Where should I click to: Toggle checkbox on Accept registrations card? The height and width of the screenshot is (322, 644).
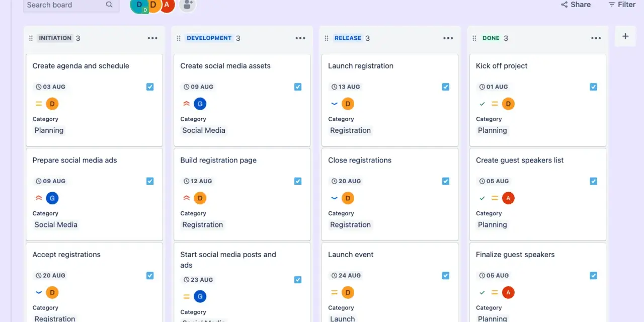pos(150,275)
